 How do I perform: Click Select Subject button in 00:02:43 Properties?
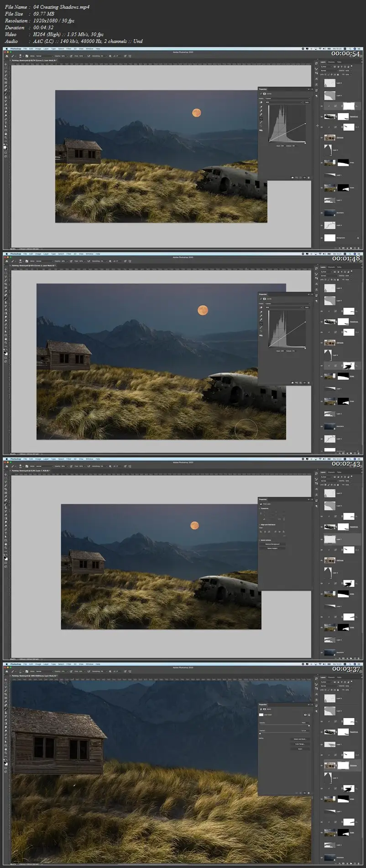272,548
